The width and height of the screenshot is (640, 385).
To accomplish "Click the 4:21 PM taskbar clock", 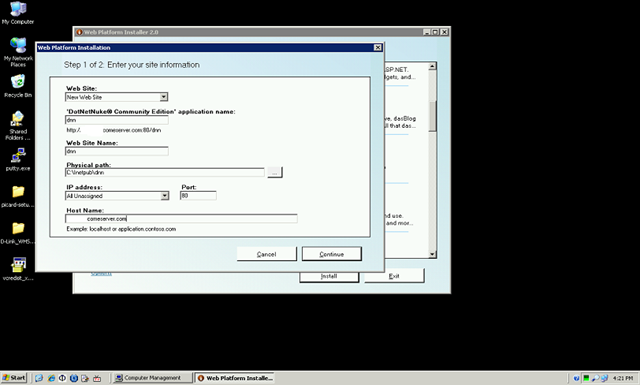I will 623,378.
